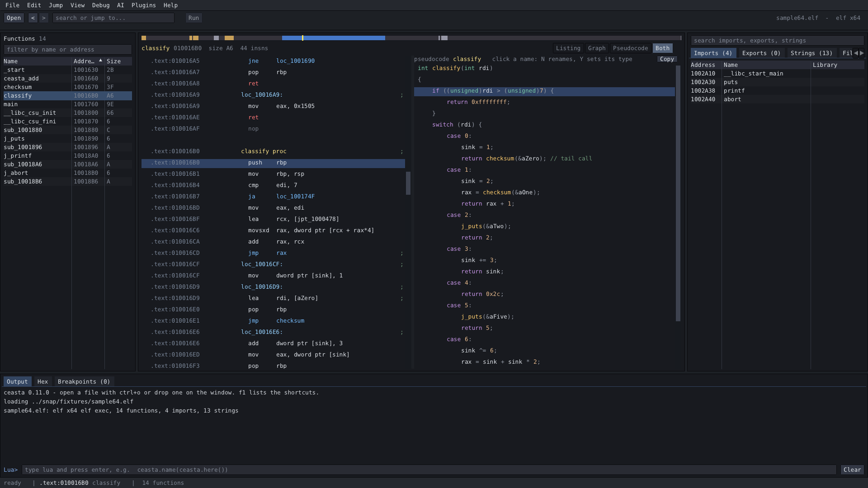Select the Output tab
This screenshot has width=868, height=488.
click(x=17, y=382)
